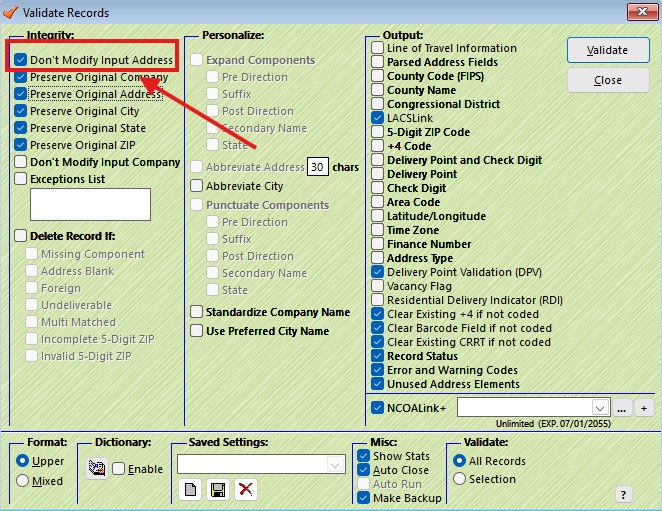The width and height of the screenshot is (662, 511).
Task: Check Abbreviate City option
Action: tap(196, 186)
